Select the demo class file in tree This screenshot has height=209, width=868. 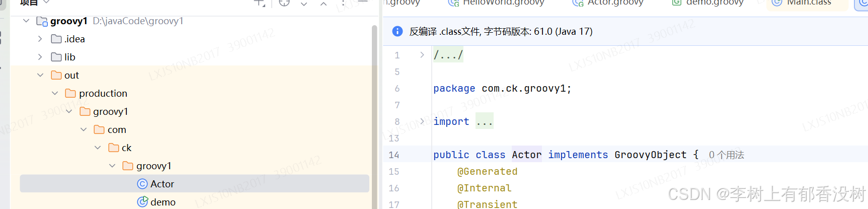click(x=195, y=202)
